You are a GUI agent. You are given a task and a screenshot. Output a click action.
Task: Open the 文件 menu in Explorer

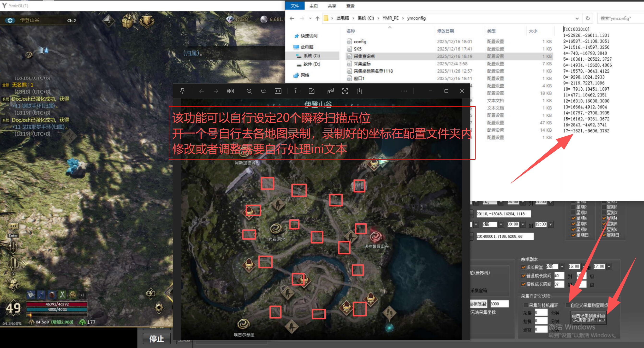[x=295, y=6]
